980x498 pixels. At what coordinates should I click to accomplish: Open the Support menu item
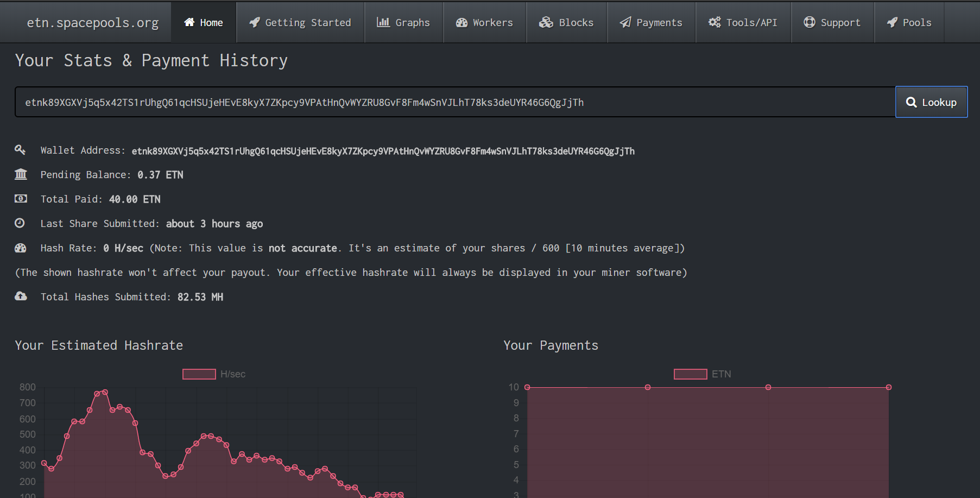832,22
